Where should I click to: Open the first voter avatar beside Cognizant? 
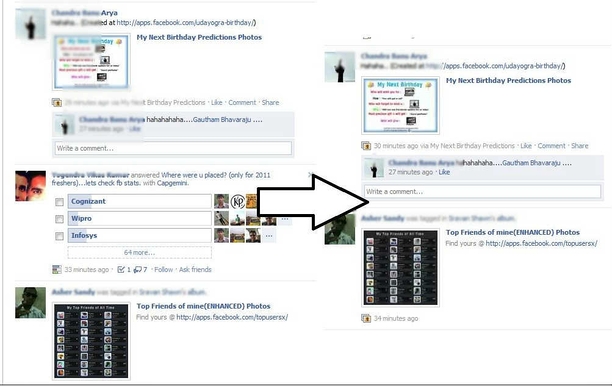click(221, 201)
